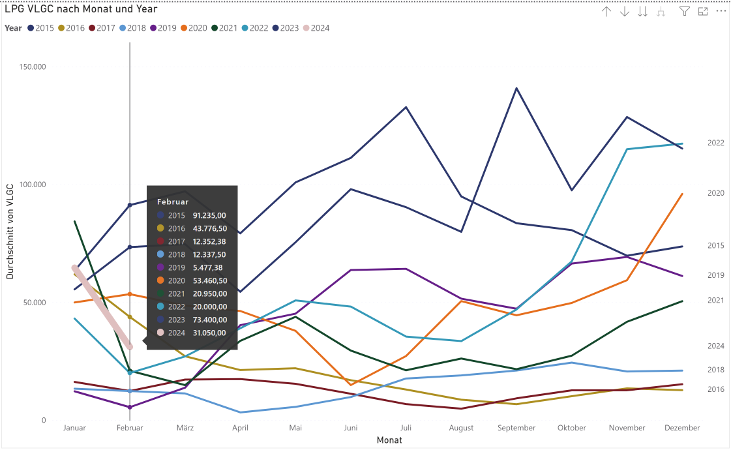Click the drill up arrow icon
Screen dimensions: 731x450
tap(606, 11)
